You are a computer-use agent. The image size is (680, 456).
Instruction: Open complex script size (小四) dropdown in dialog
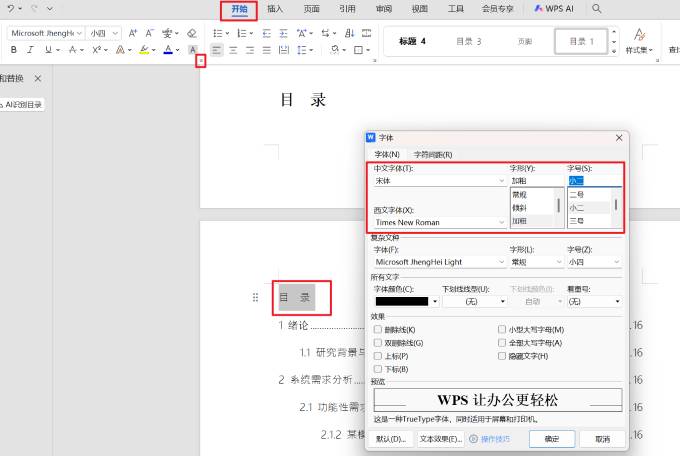click(x=616, y=262)
